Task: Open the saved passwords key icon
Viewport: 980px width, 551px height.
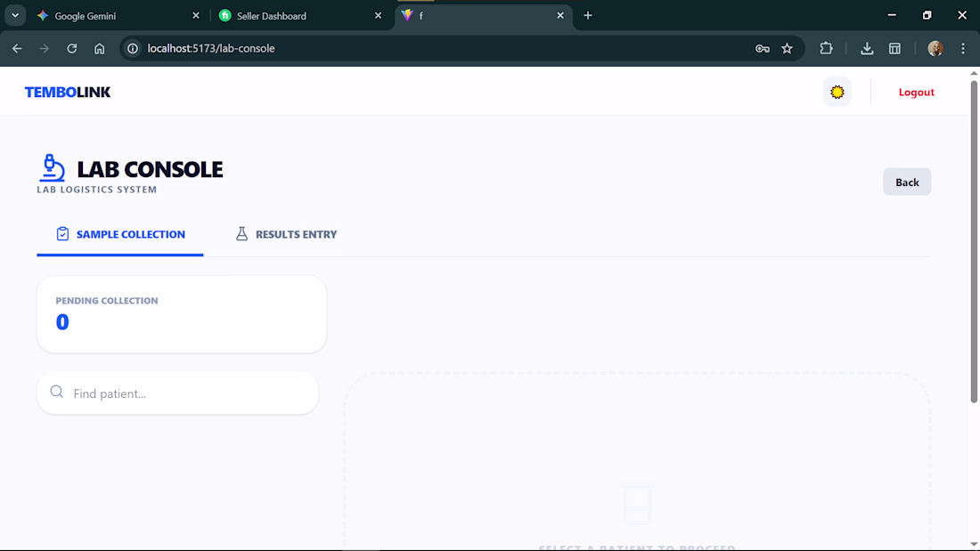Action: 762,48
